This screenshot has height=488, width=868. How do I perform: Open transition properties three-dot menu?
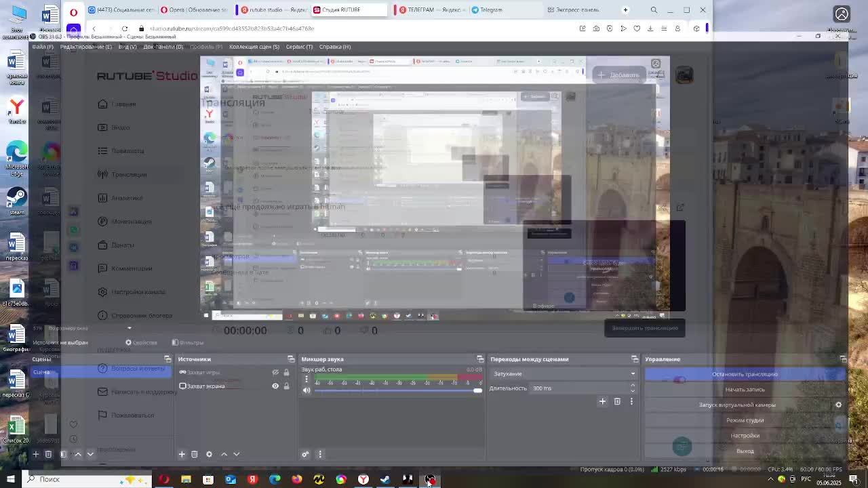(x=631, y=401)
